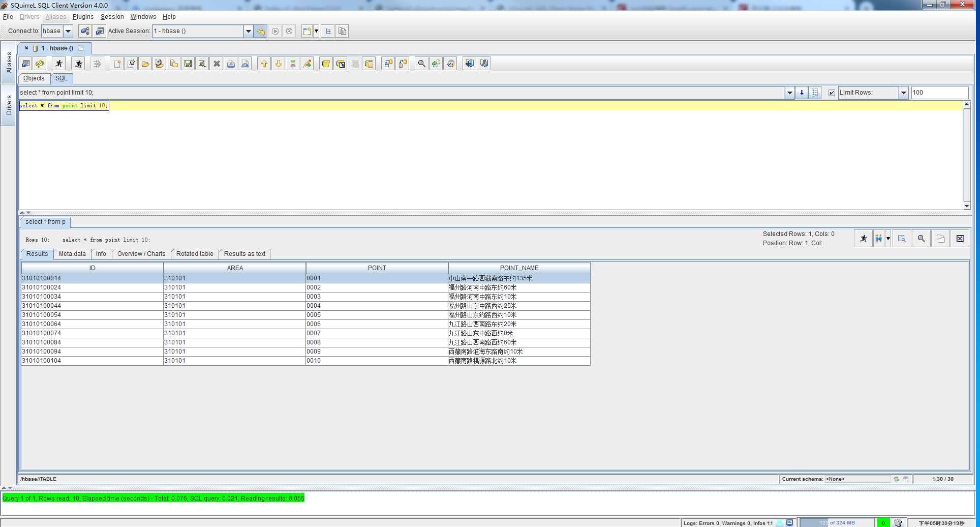Select POINT cell 0008
The width and height of the screenshot is (980, 527).
tap(377, 342)
